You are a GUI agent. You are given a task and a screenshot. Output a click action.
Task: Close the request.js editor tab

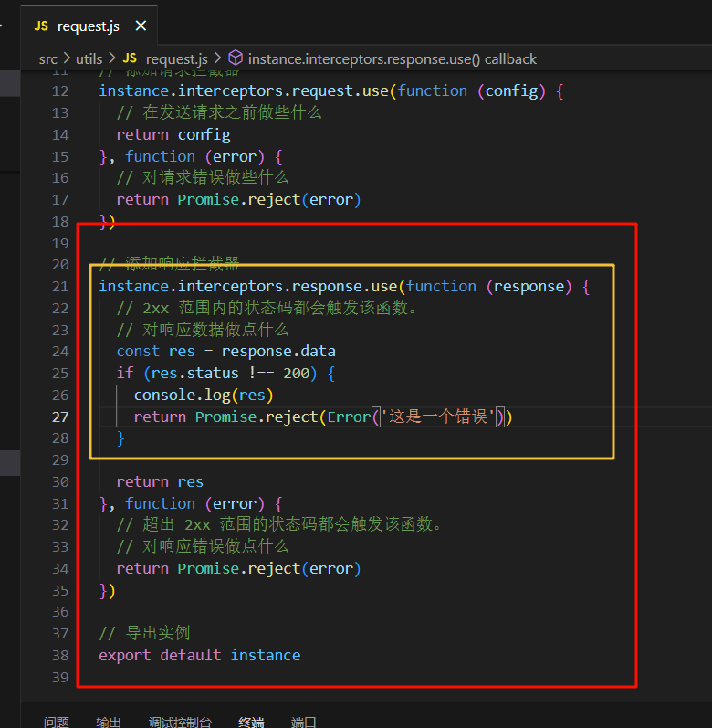139,26
